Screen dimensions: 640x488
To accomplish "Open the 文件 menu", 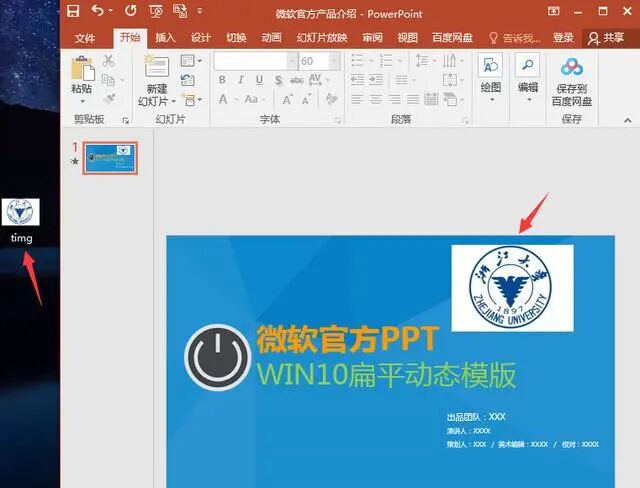I will 85,38.
